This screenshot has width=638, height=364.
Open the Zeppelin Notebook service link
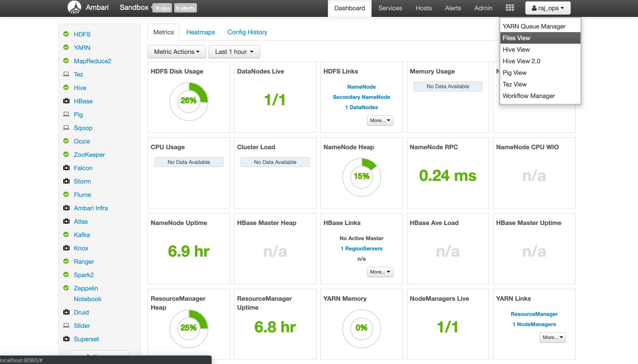[87, 294]
